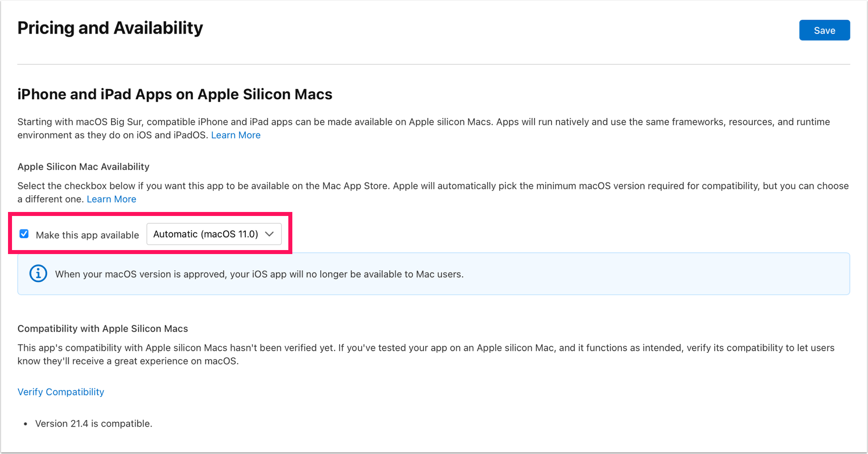Click the Pricing and Availability heading
This screenshot has width=868, height=454.
110,28
